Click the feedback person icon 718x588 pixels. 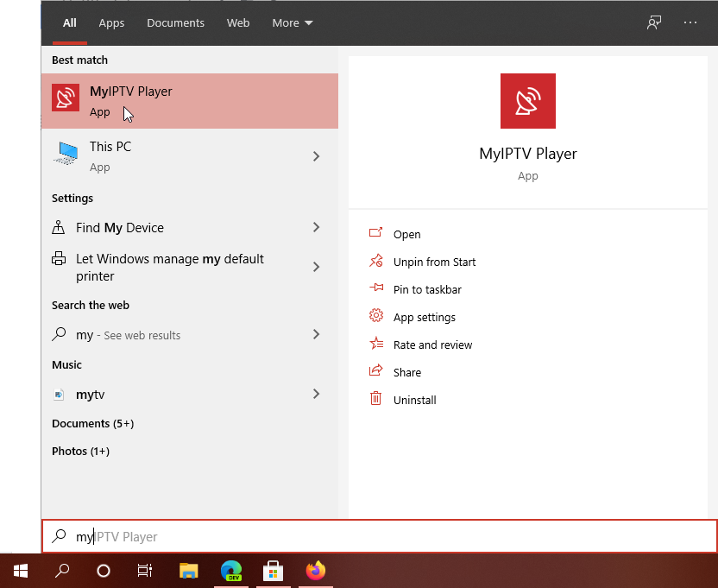pos(654,22)
